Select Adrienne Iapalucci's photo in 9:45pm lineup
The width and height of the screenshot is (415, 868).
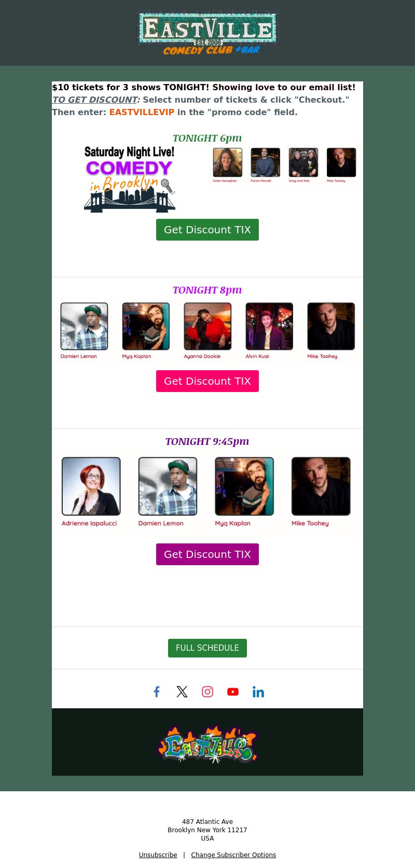coord(91,486)
